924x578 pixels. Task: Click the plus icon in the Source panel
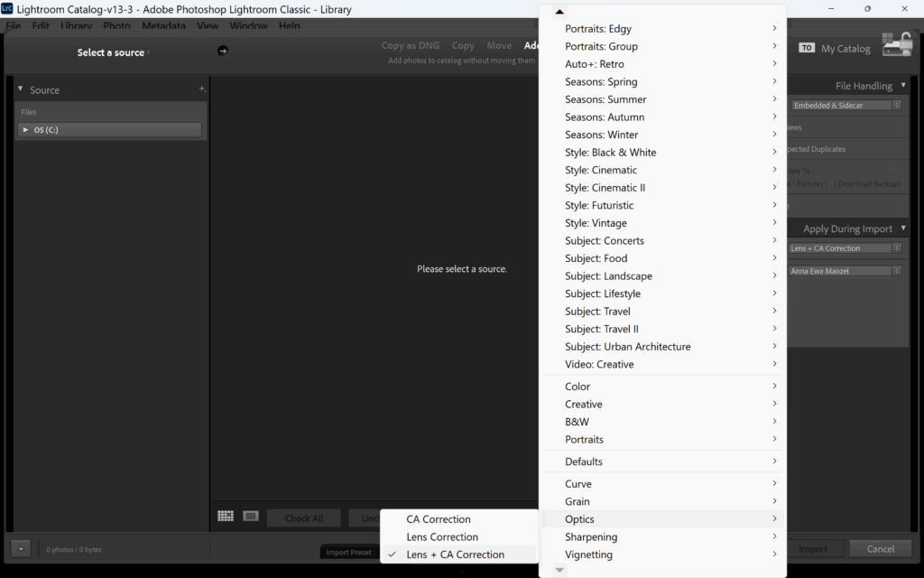pyautogui.click(x=202, y=89)
